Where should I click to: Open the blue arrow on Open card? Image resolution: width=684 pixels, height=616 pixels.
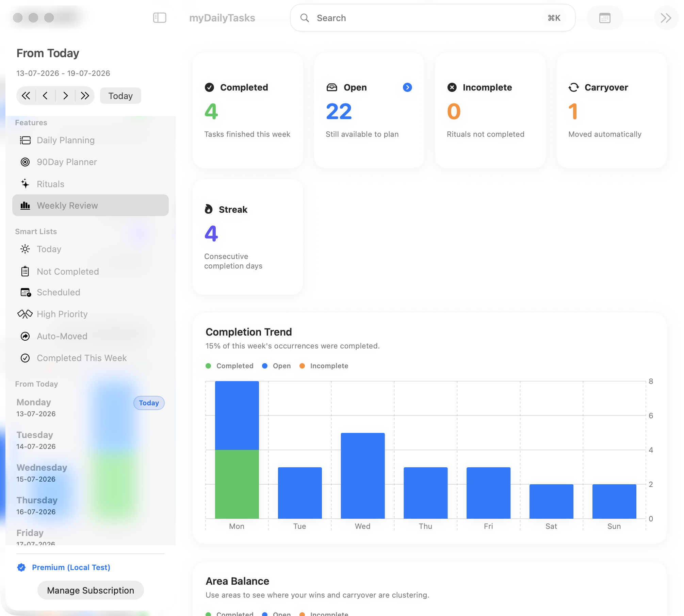(x=407, y=87)
